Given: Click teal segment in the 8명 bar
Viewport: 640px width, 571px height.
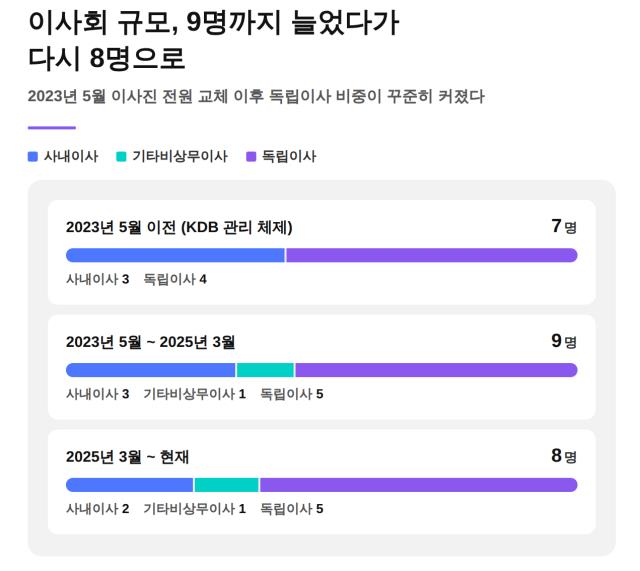Looking at the screenshot, I should pos(227,485).
